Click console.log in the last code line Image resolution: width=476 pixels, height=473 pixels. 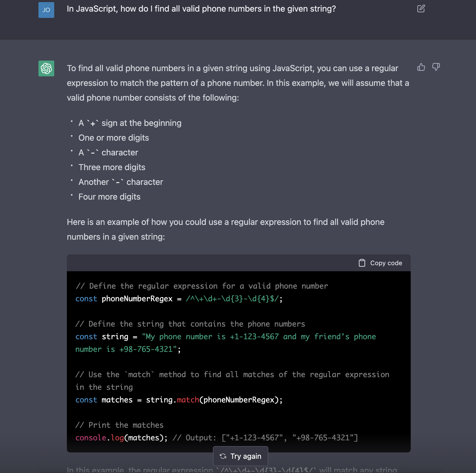click(100, 438)
